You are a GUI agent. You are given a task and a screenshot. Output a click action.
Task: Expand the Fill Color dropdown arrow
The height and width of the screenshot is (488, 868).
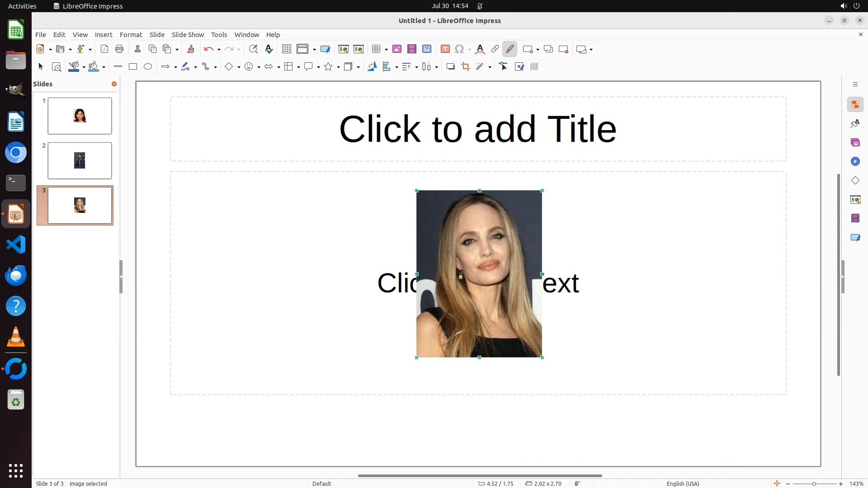pos(104,67)
